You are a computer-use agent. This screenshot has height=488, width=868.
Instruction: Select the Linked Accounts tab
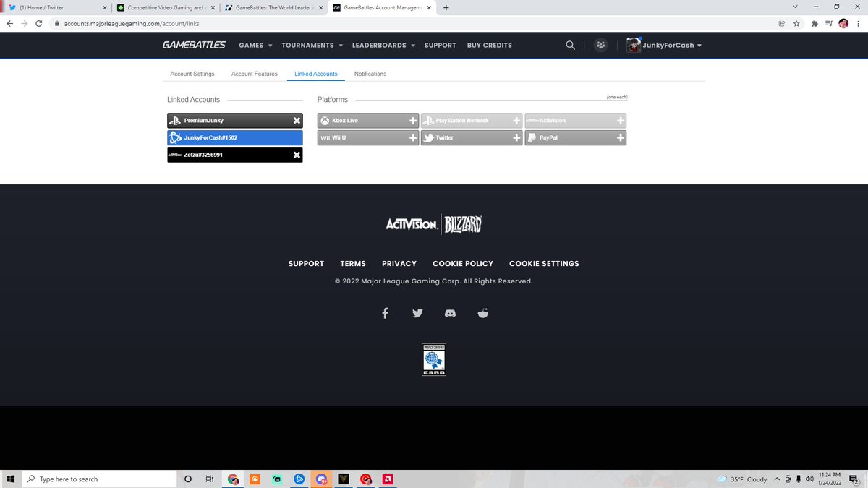(x=316, y=74)
